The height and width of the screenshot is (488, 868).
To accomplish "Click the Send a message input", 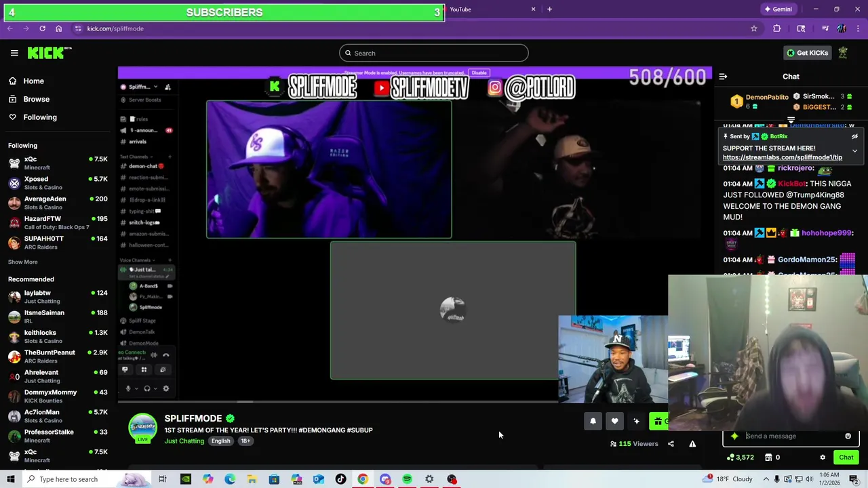I will point(791,436).
